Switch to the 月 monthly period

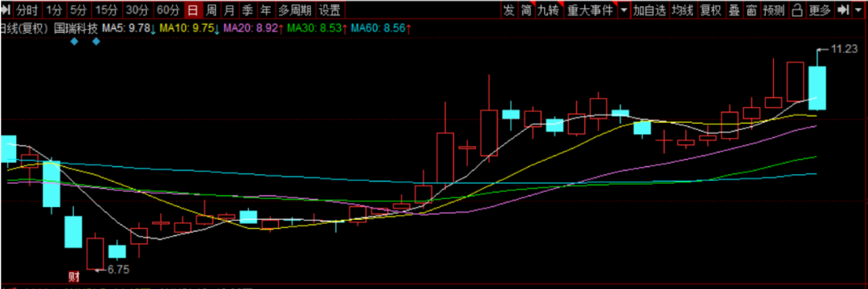(x=229, y=10)
